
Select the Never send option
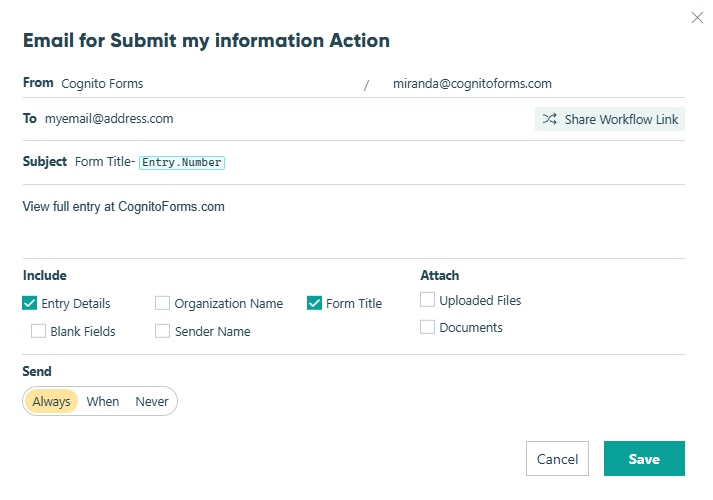pyautogui.click(x=152, y=401)
